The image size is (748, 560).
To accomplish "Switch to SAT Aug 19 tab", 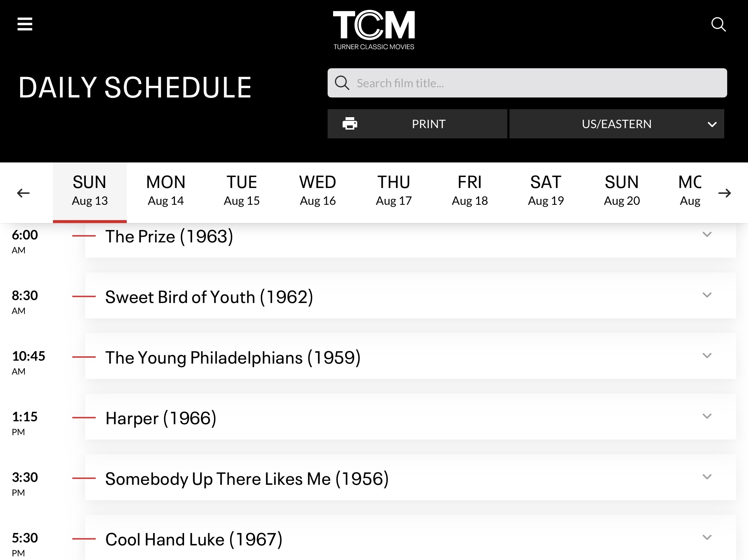I will pos(546,191).
